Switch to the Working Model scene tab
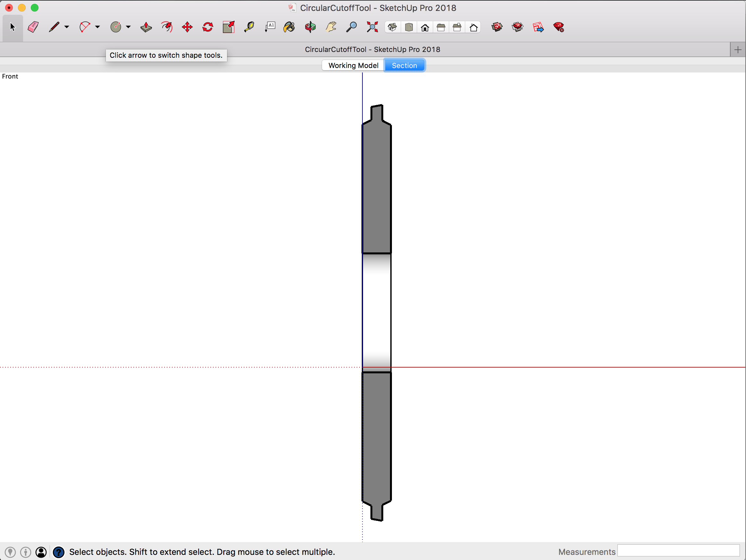The image size is (746, 560). (x=353, y=65)
